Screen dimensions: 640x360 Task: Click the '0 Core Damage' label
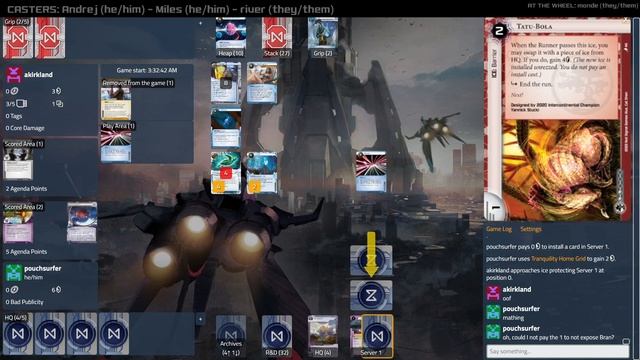tap(24, 128)
